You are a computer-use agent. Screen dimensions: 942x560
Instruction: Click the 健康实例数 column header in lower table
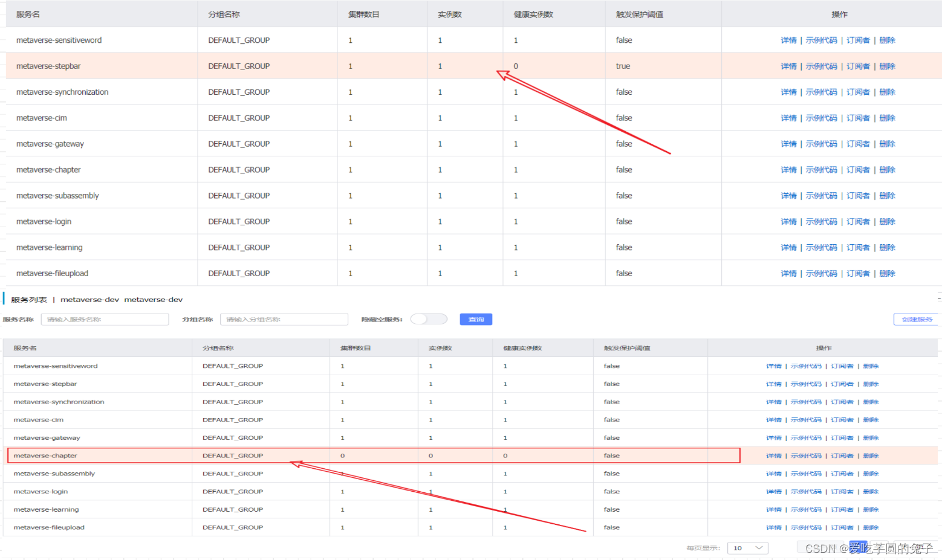tap(522, 348)
